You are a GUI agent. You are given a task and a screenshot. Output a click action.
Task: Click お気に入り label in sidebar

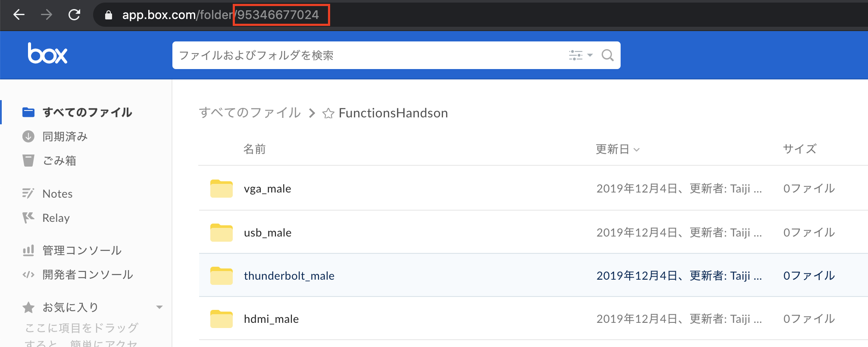71,307
